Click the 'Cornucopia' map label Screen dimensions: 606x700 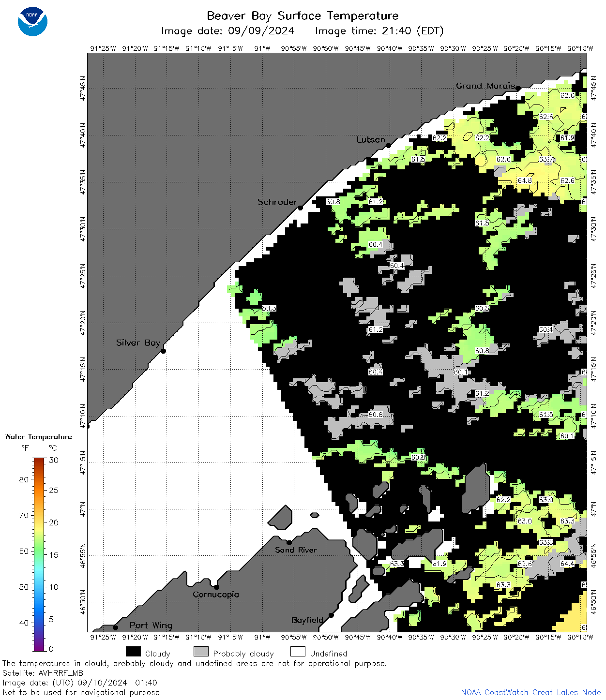click(x=216, y=595)
